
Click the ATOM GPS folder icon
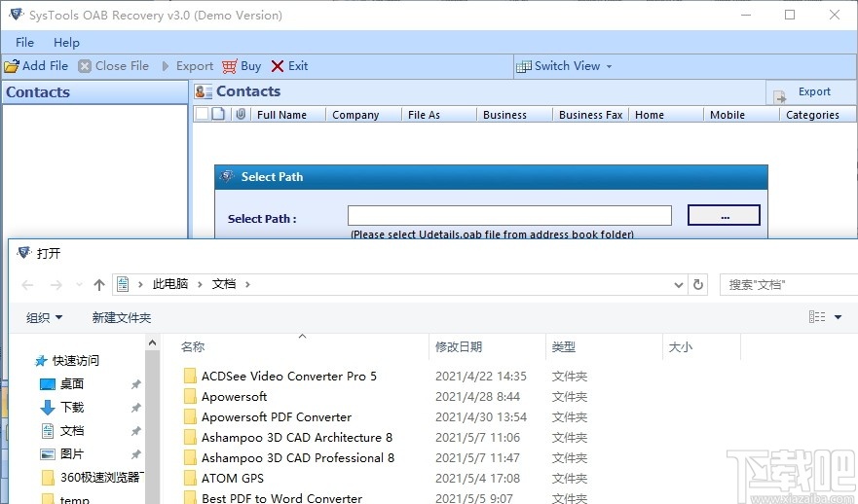tap(190, 479)
